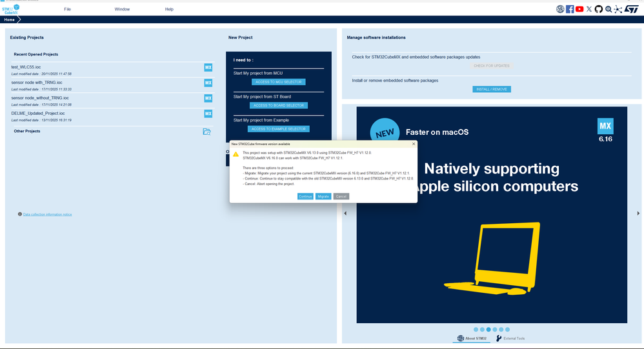The image size is (644, 349).
Task: Open the File menu
Action: point(67,9)
